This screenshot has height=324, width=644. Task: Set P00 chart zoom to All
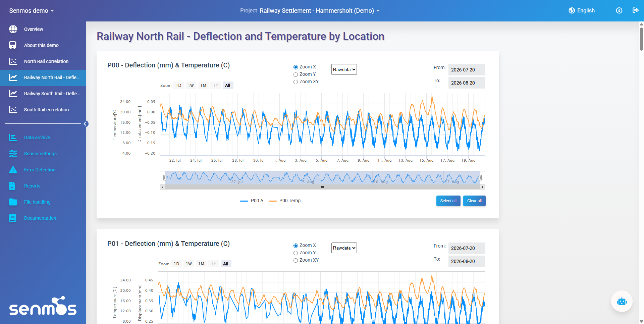[x=228, y=86]
